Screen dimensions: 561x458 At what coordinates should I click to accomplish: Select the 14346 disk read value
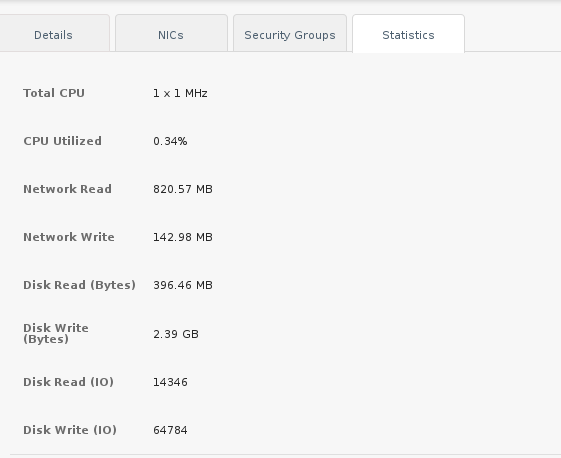click(170, 382)
